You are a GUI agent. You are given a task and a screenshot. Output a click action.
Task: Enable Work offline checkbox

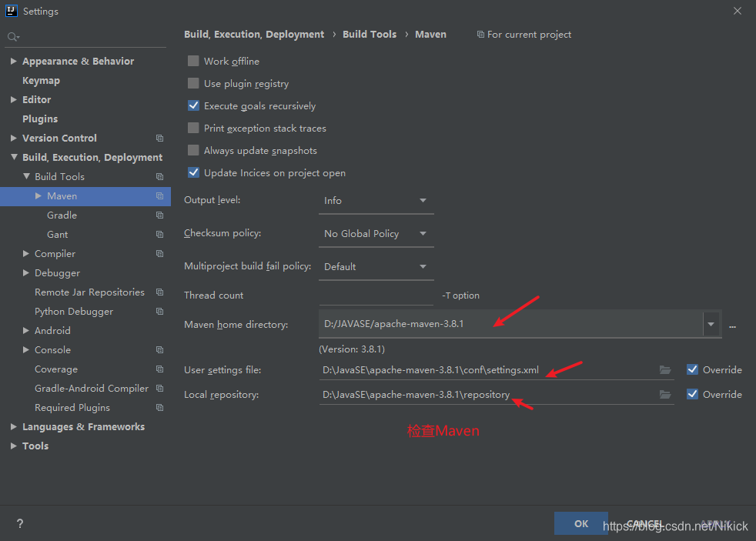click(x=193, y=61)
